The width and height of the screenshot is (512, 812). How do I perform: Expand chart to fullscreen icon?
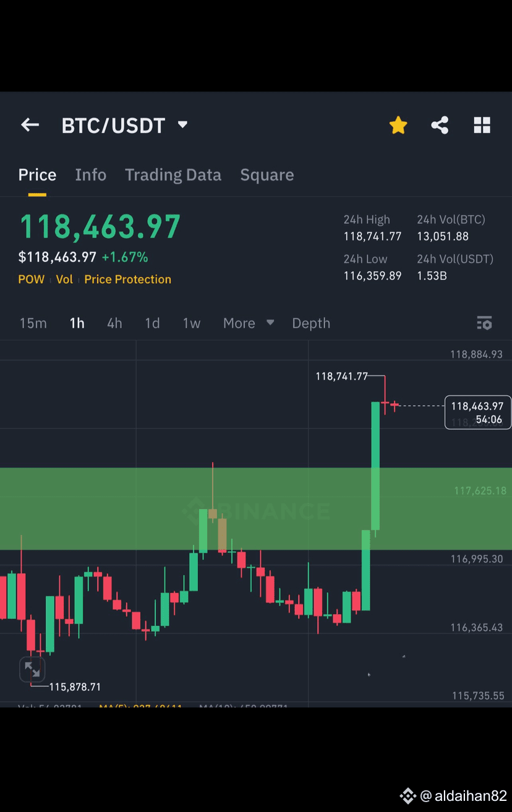(x=32, y=670)
